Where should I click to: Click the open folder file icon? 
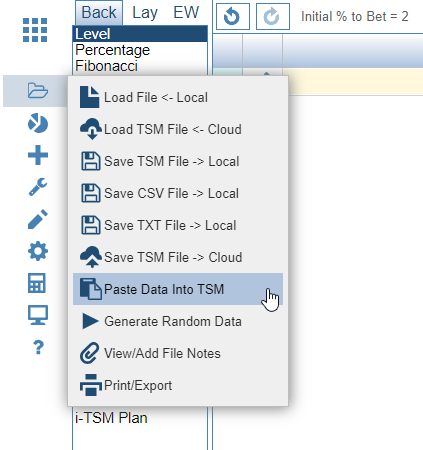coord(38,91)
